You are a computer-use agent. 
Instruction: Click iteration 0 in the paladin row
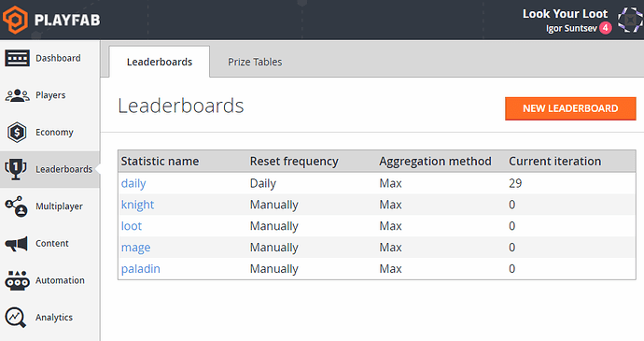tap(511, 269)
